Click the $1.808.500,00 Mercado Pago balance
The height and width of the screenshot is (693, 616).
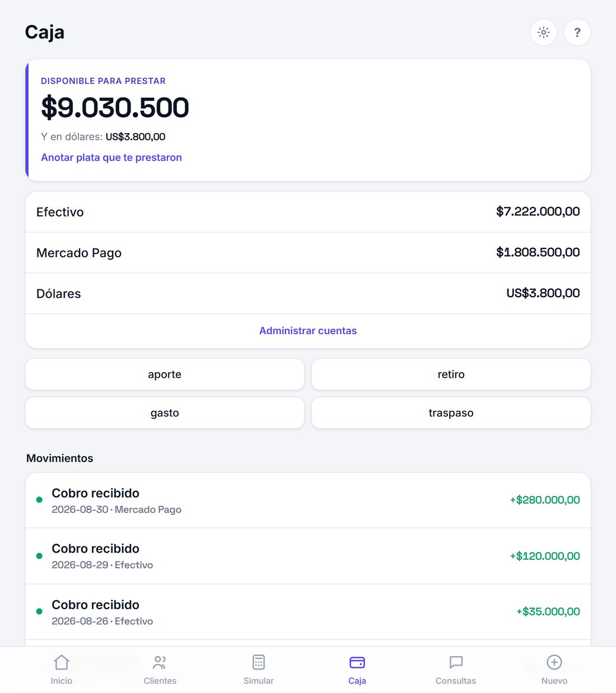point(538,252)
